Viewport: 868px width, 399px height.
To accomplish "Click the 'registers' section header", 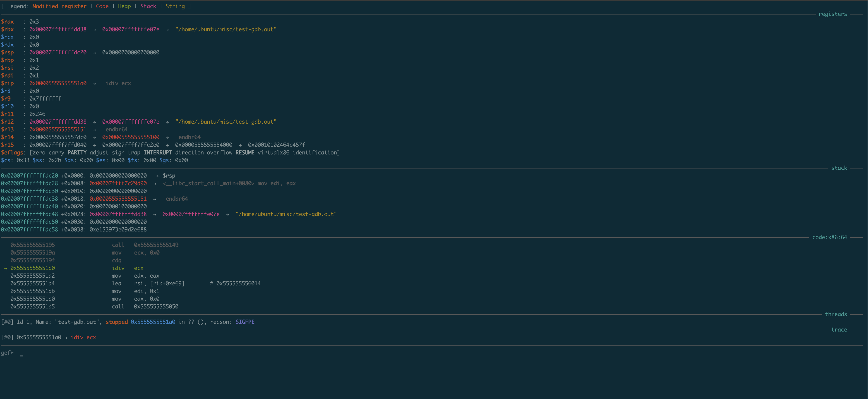I will [833, 14].
